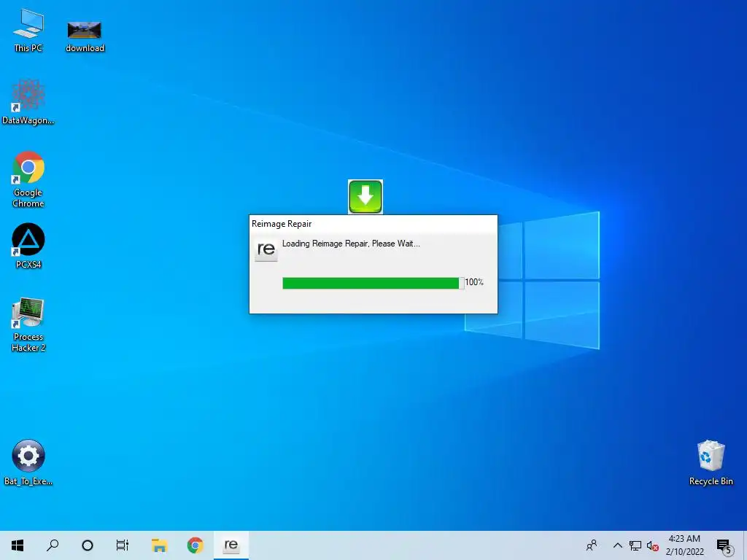Viewport: 747px width, 560px height.
Task: Open taskbar Search magnifier
Action: pos(53,545)
